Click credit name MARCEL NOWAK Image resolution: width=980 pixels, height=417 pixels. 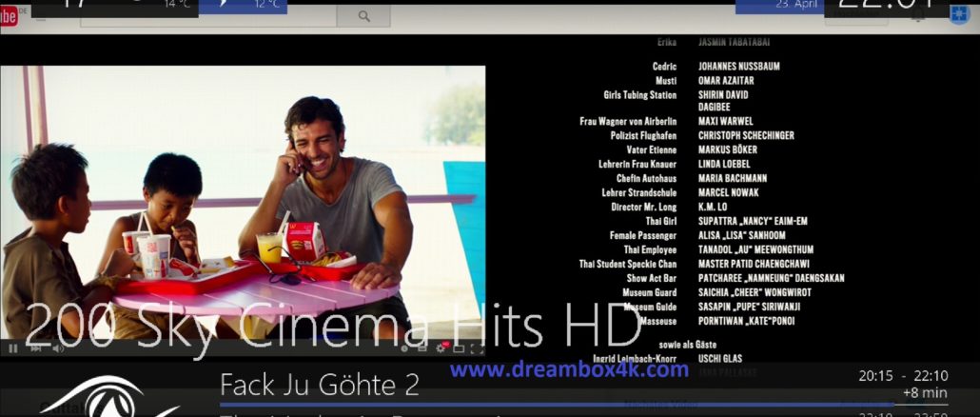tap(729, 192)
